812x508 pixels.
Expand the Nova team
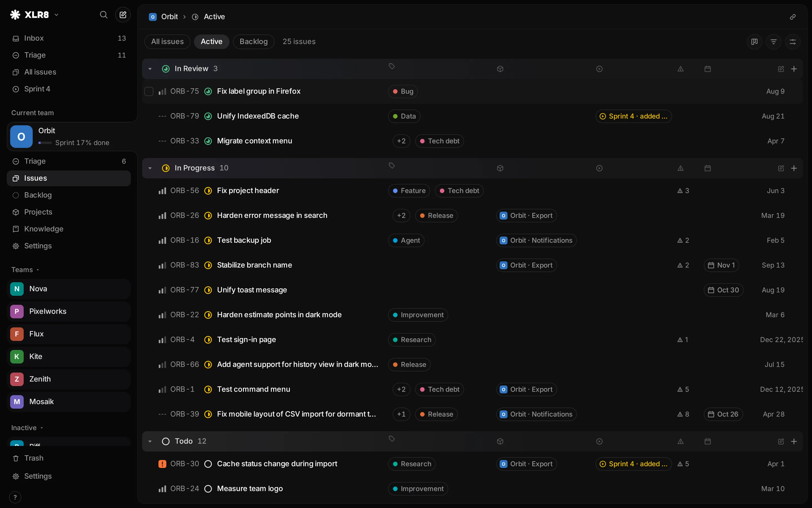click(69, 289)
